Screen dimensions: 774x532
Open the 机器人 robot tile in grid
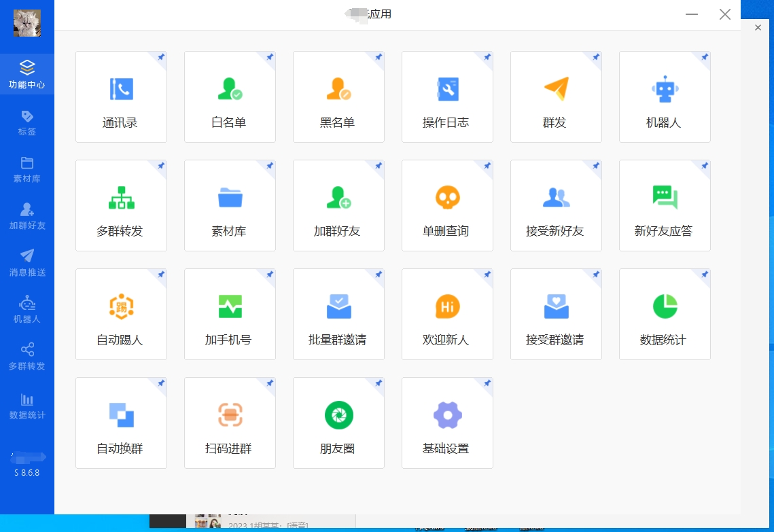point(665,96)
